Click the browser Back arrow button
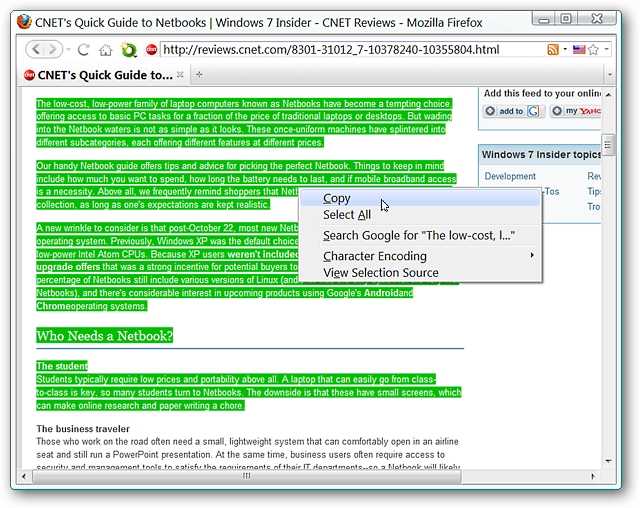640x508 pixels. click(35, 49)
